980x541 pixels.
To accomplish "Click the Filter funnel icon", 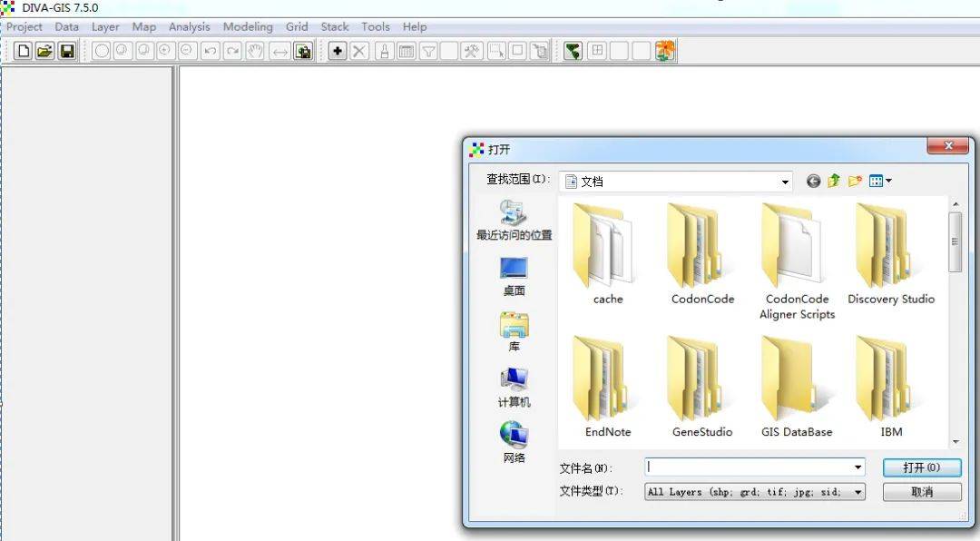I will click(x=428, y=51).
